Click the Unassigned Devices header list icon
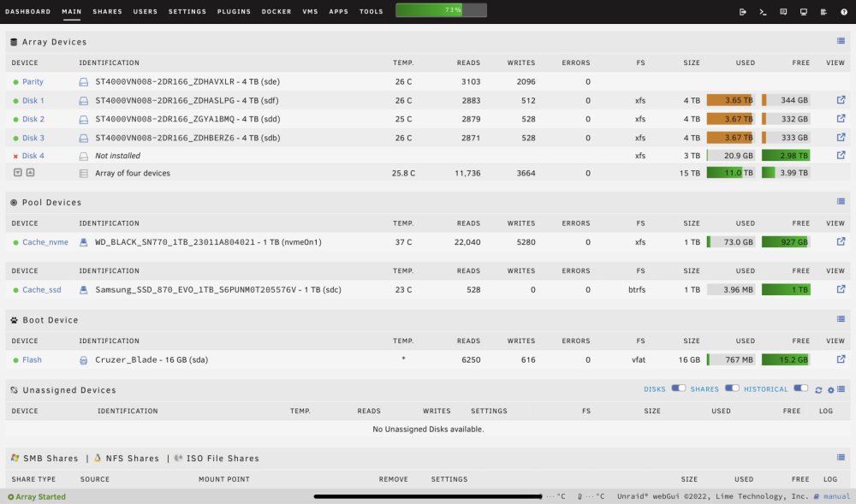The width and height of the screenshot is (856, 504). click(x=841, y=388)
